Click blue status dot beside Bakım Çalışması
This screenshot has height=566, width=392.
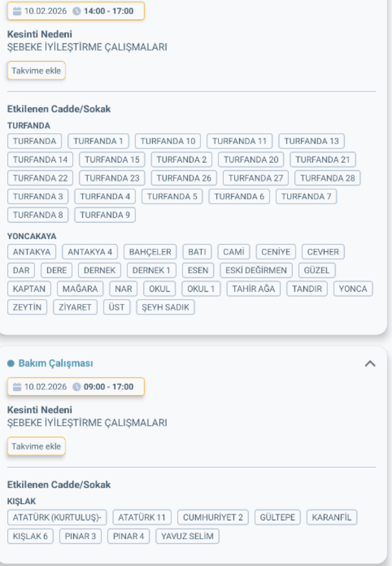click(10, 364)
